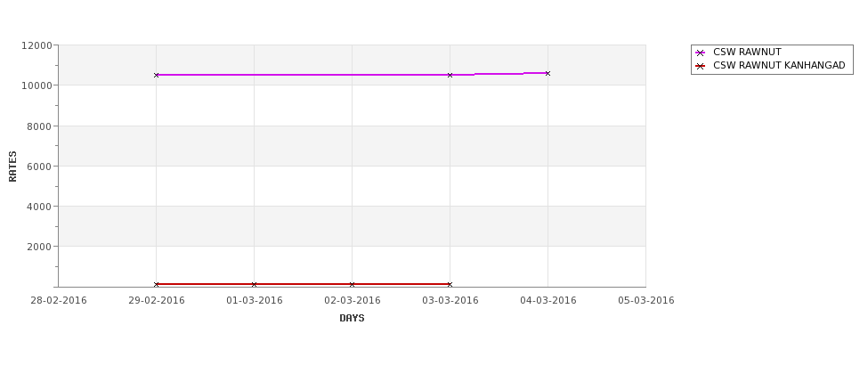Click the 01-03-2016 date axis label
The height and width of the screenshot is (382, 868).
click(x=254, y=300)
